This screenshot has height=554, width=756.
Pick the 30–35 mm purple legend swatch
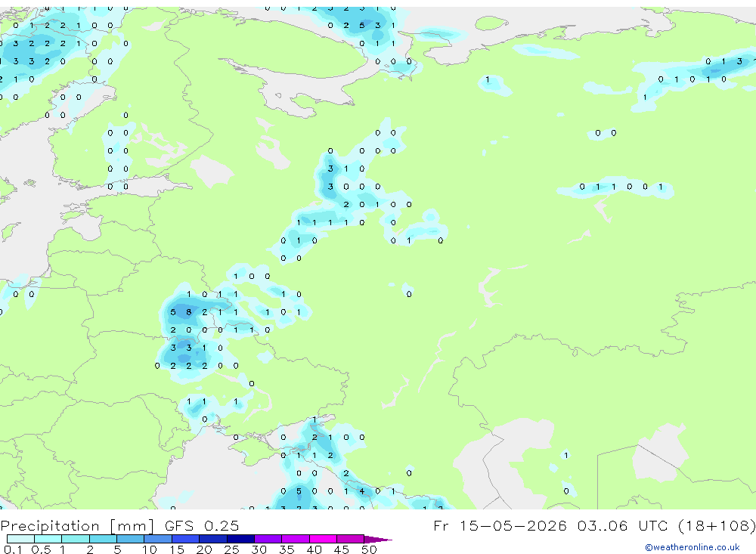coord(268,539)
